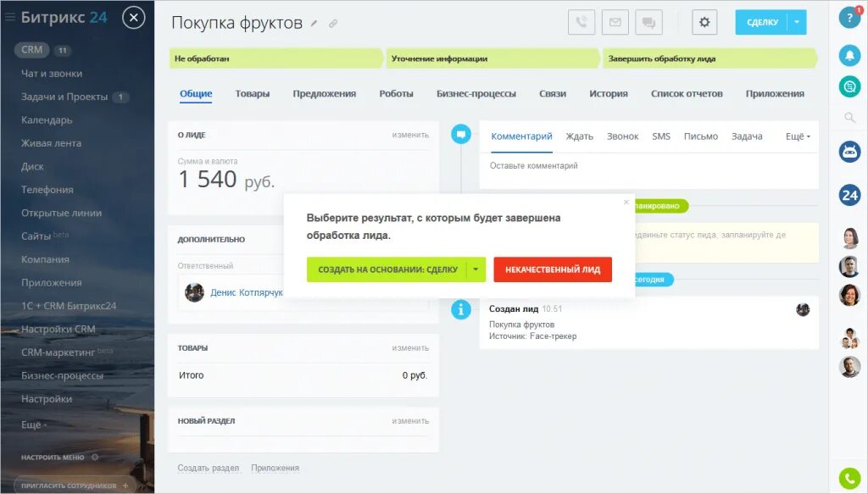Click Создать на основании: Сделку button
The image size is (868, 494).
tap(387, 269)
